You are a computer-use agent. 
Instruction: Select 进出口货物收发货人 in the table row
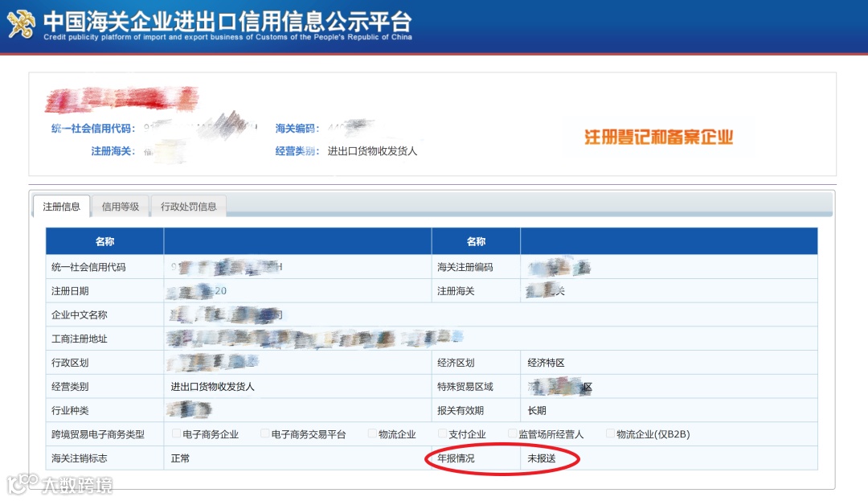coord(212,387)
